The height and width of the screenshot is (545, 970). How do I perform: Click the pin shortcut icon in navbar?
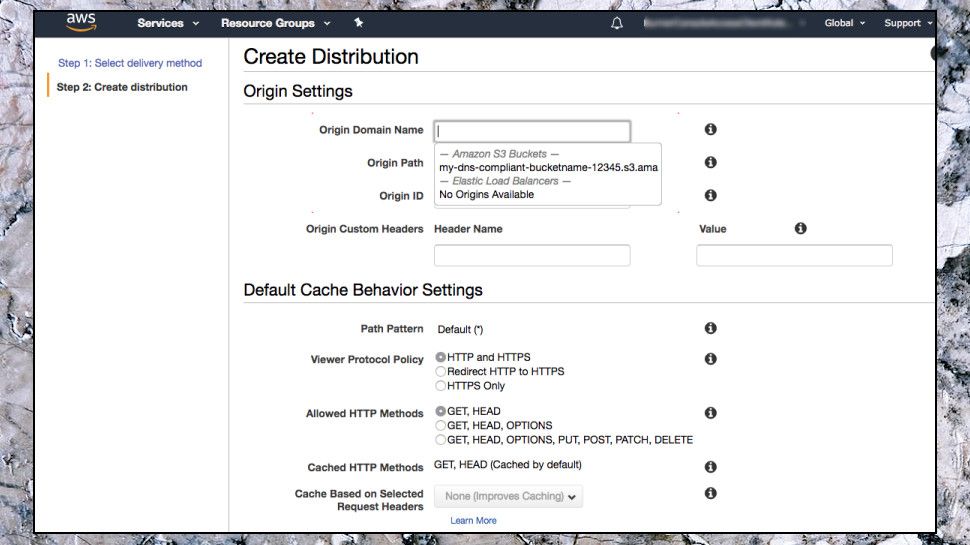[x=358, y=23]
